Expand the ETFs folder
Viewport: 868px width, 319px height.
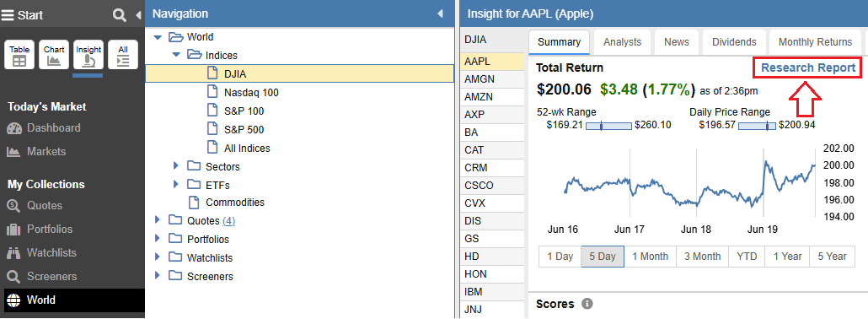[176, 184]
